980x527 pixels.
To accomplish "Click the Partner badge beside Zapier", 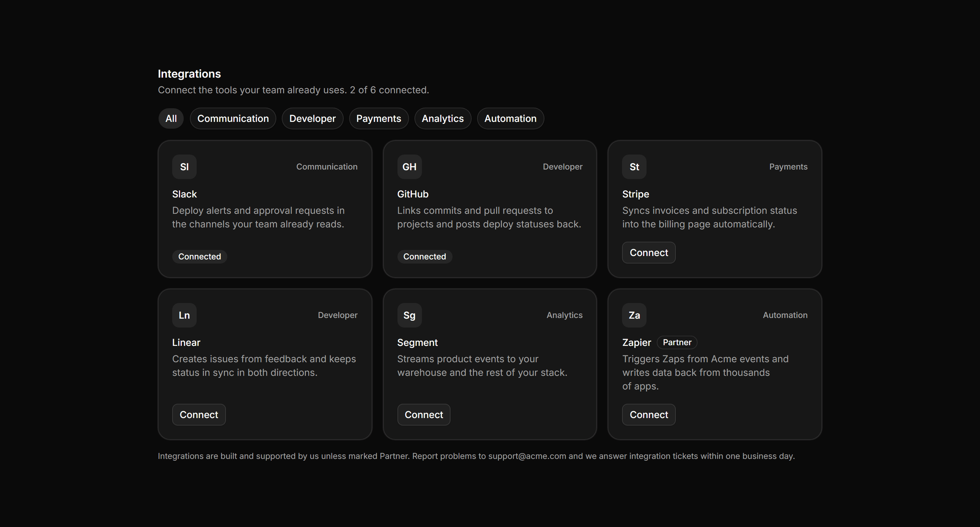I will coord(677,342).
